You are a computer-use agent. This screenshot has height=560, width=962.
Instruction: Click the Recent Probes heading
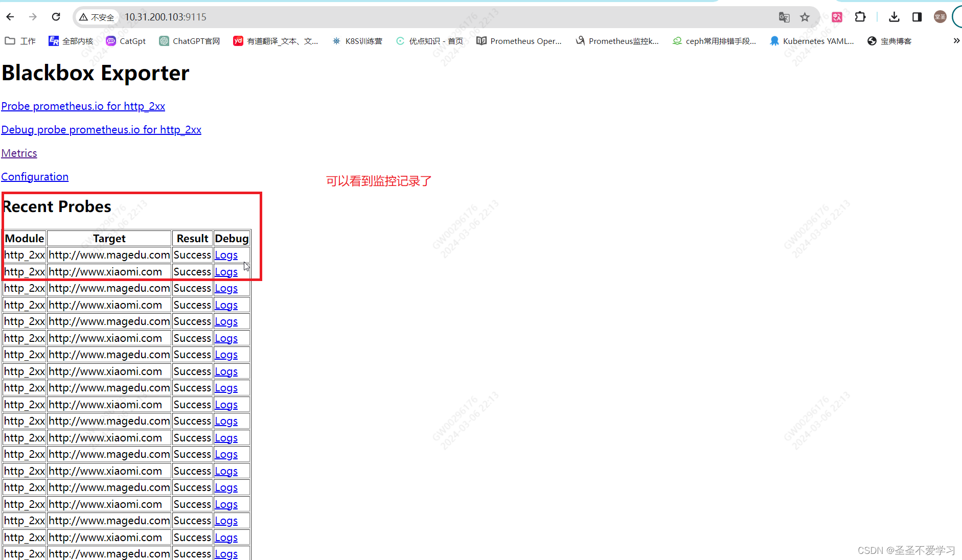click(x=57, y=206)
